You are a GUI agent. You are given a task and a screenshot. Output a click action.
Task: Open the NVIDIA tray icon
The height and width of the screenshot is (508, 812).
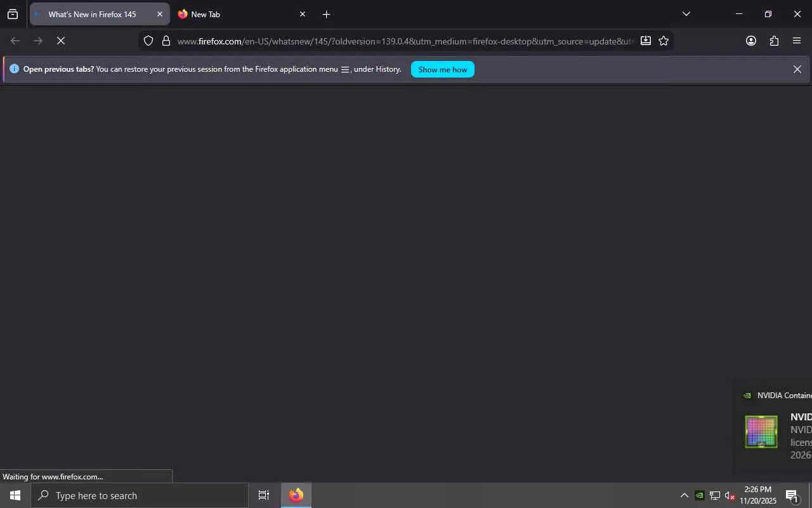(700, 495)
